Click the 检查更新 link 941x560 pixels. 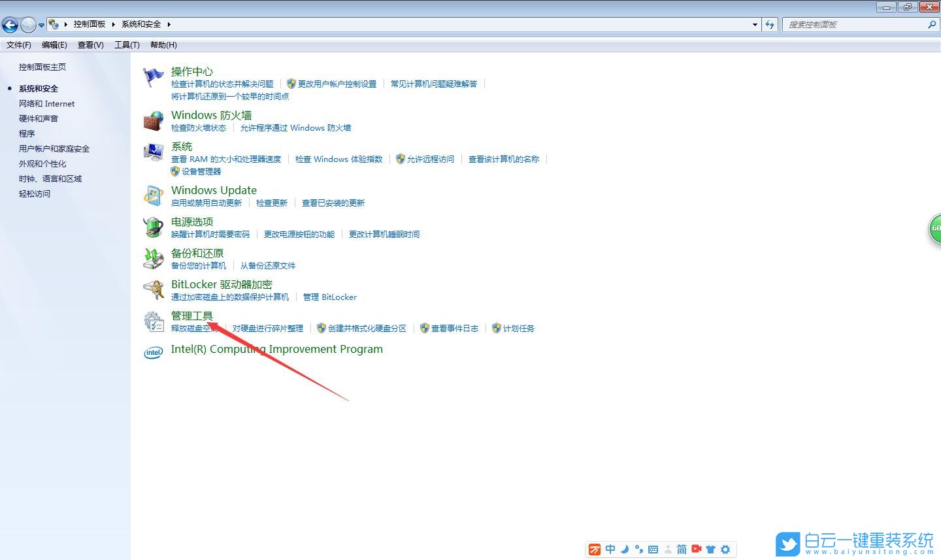pos(272,203)
